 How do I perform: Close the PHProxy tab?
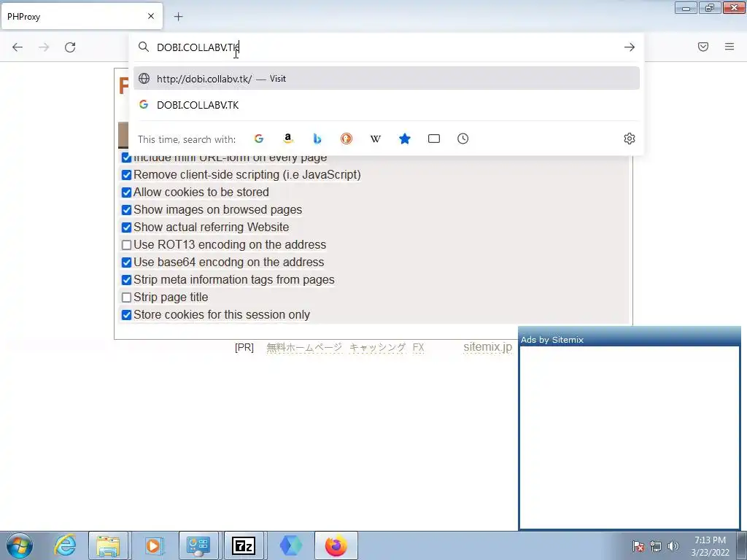(x=151, y=16)
